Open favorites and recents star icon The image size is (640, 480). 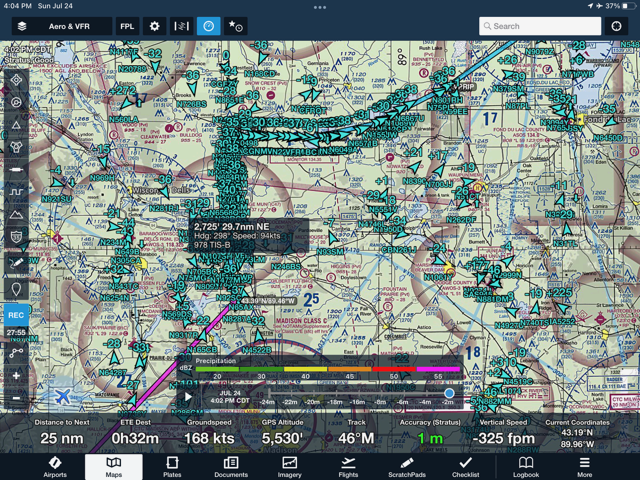(236, 26)
